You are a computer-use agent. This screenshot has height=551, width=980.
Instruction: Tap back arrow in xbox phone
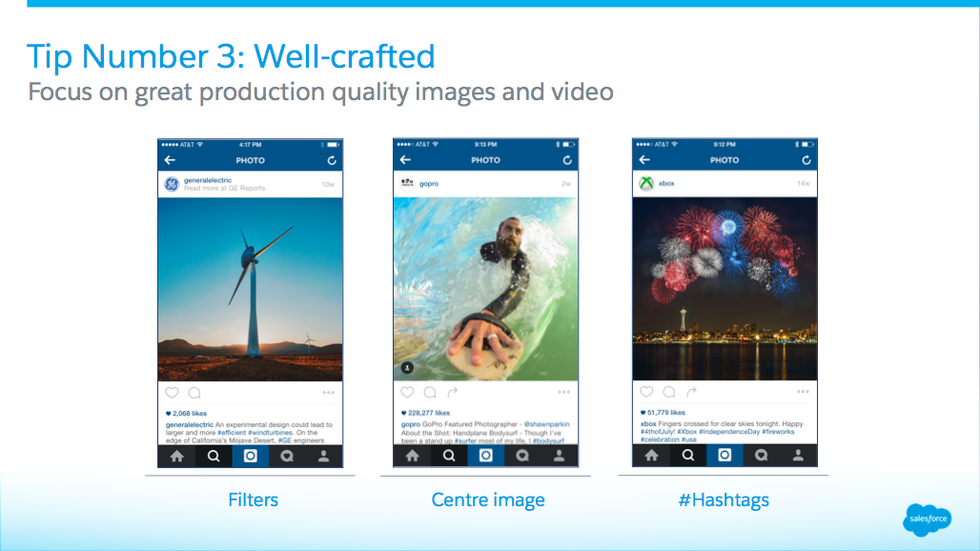point(645,160)
